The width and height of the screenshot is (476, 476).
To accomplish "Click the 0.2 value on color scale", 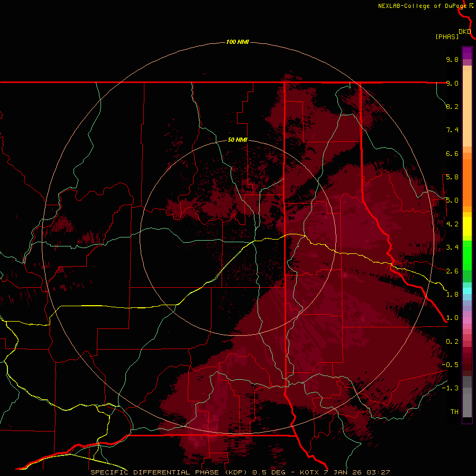I will pyautogui.click(x=452, y=342).
